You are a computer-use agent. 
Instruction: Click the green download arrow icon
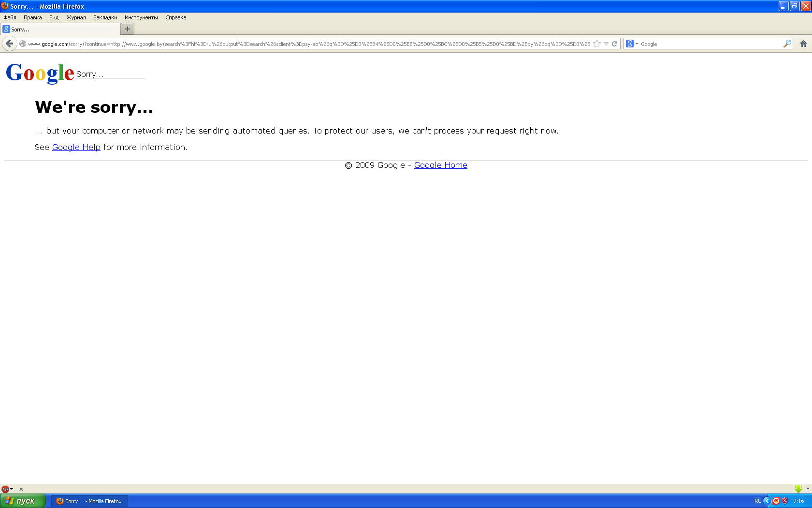pos(798,489)
